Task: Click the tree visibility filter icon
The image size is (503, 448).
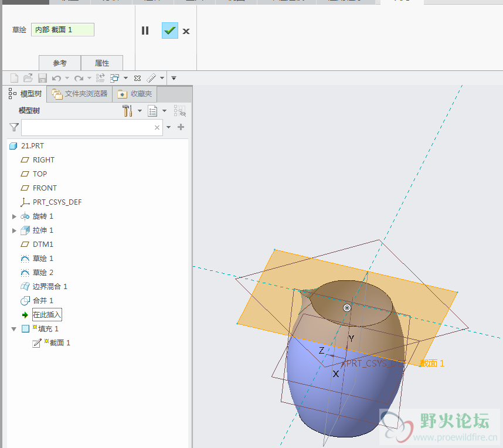Action: (x=179, y=111)
